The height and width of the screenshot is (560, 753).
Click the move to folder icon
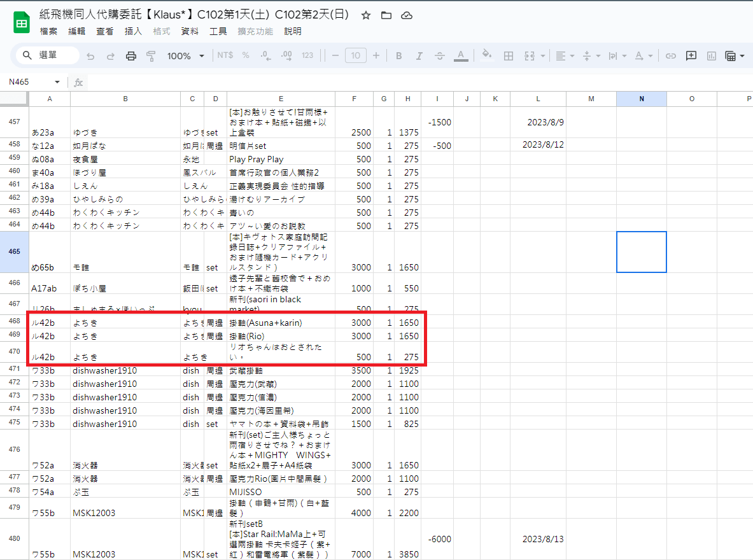point(386,15)
